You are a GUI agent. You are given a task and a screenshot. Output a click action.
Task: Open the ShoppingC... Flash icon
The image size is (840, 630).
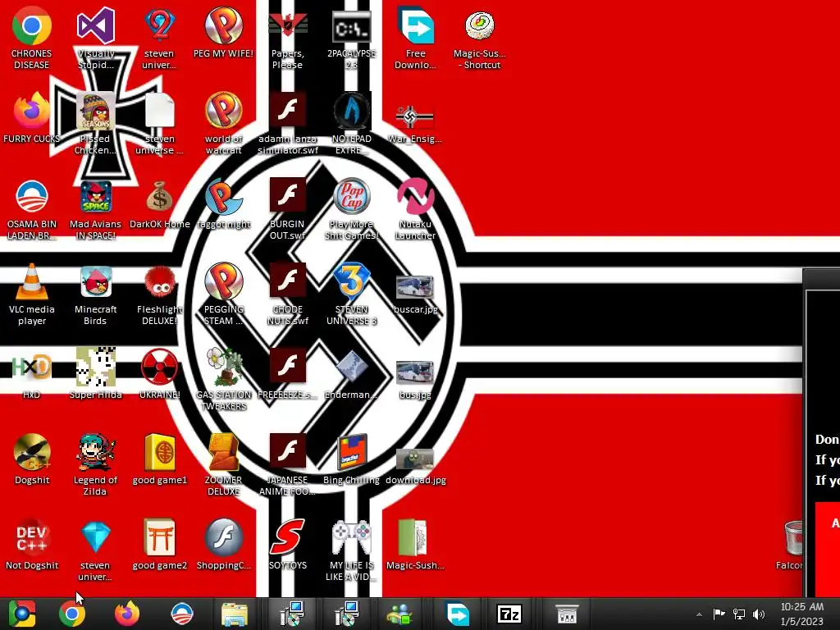pyautogui.click(x=223, y=544)
